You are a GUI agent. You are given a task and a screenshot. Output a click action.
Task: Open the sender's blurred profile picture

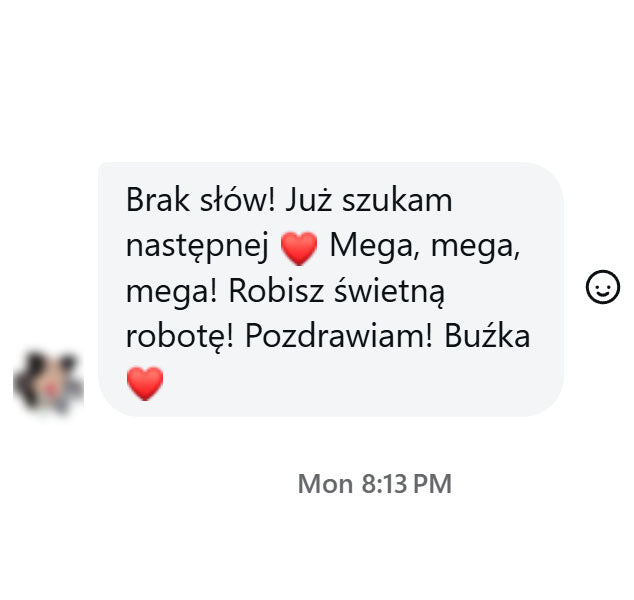pyautogui.click(x=49, y=382)
